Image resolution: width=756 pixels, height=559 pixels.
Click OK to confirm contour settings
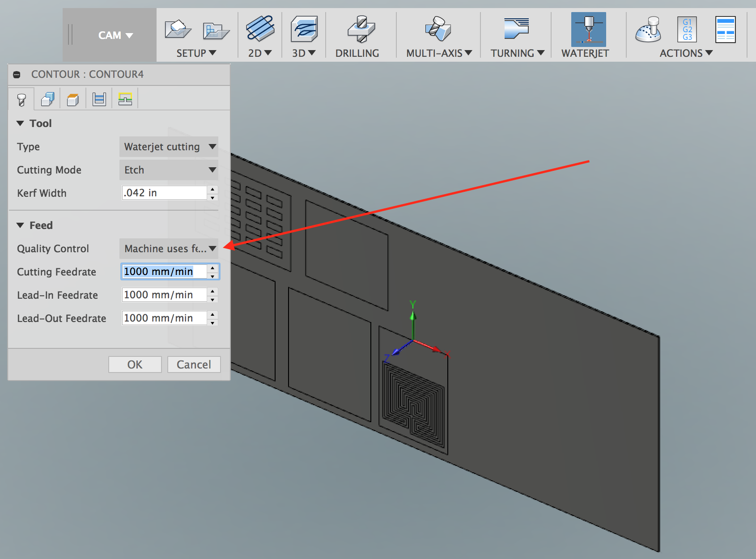(x=135, y=364)
